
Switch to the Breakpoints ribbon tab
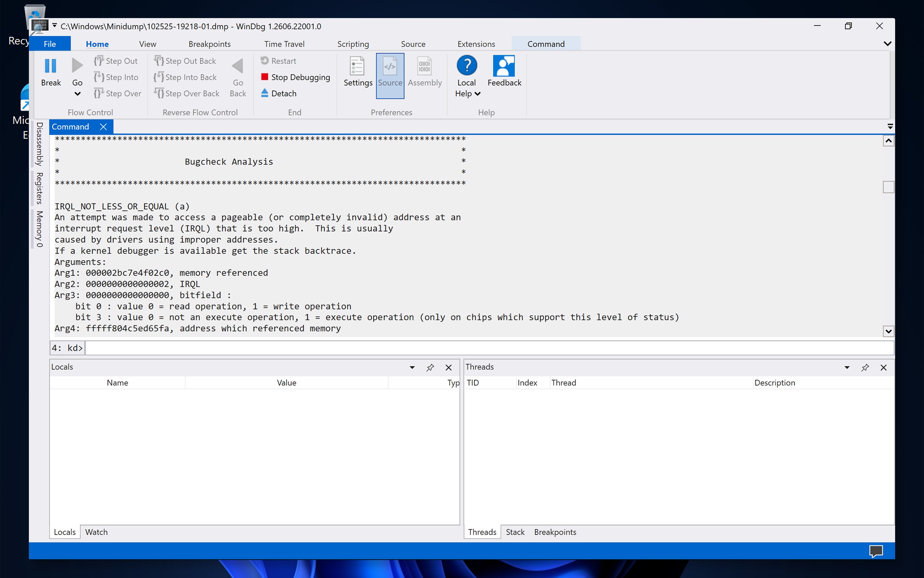click(210, 44)
